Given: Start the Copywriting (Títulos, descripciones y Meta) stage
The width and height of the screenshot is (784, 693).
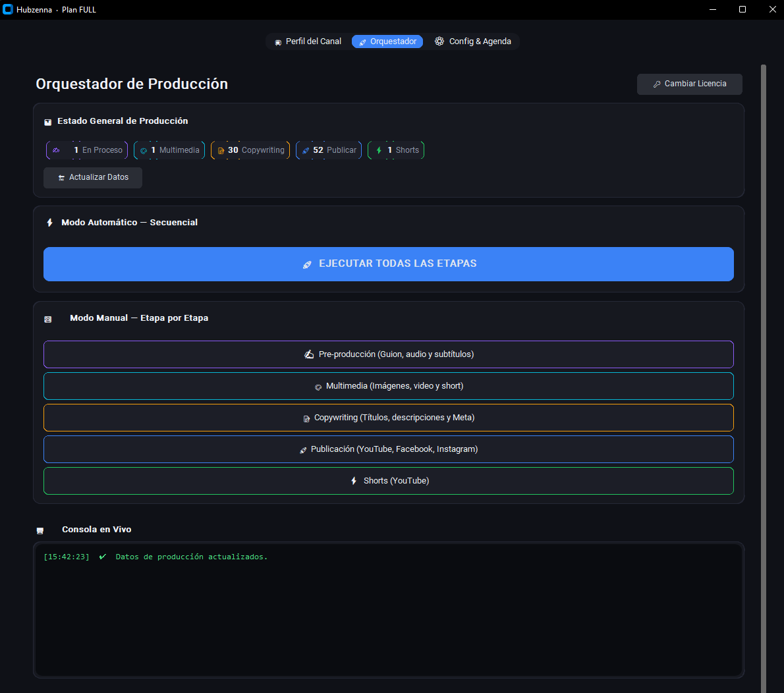Looking at the screenshot, I should tap(389, 418).
